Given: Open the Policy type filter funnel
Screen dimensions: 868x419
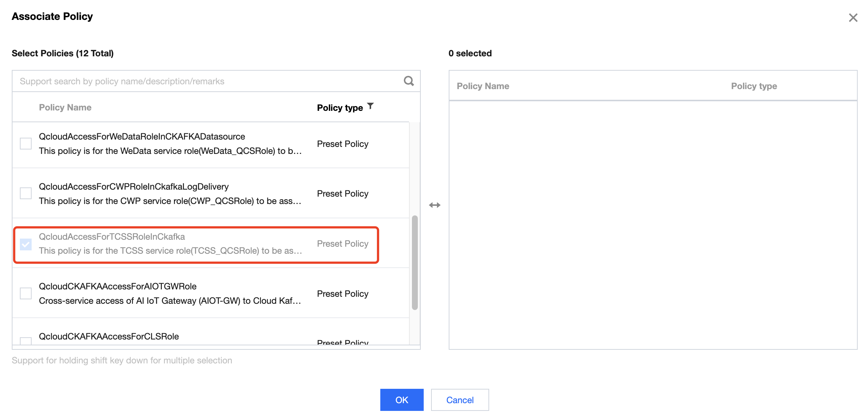Looking at the screenshot, I should [x=371, y=106].
